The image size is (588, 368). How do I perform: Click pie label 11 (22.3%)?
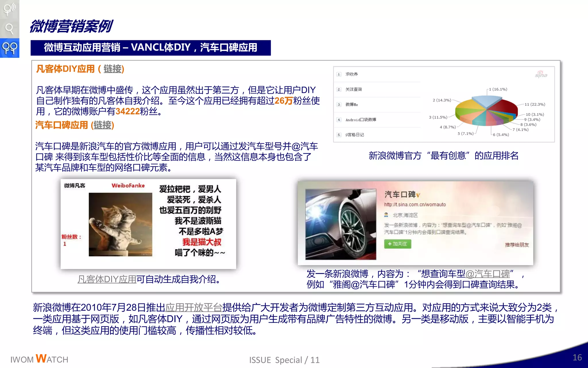[535, 104]
